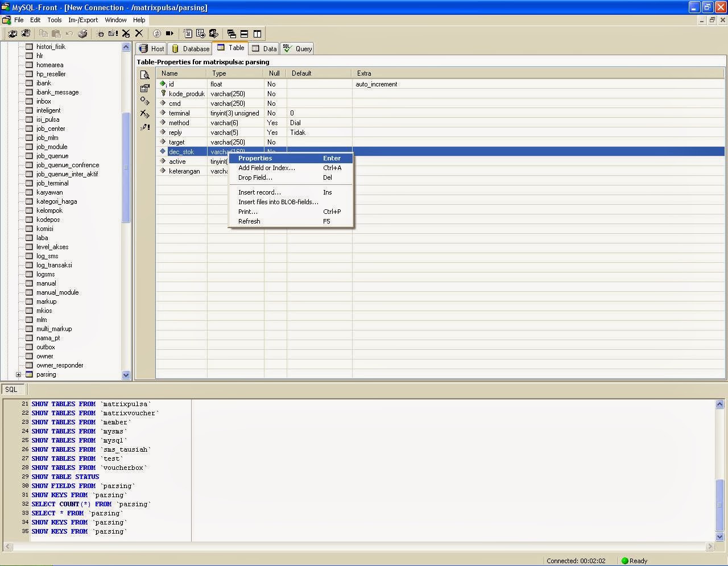Choose Insert files into BLOB-fields
This screenshot has width=728, height=566.
click(291, 202)
